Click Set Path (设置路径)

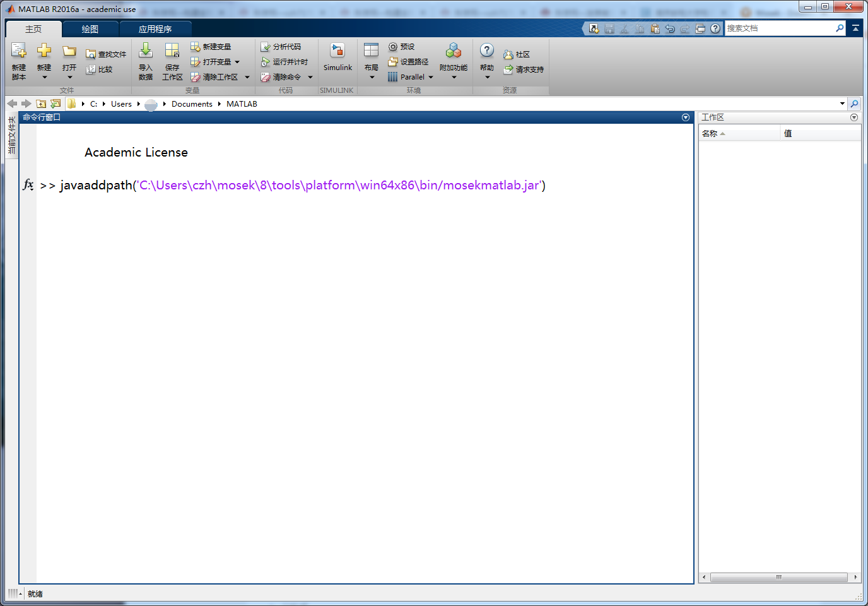pos(408,62)
